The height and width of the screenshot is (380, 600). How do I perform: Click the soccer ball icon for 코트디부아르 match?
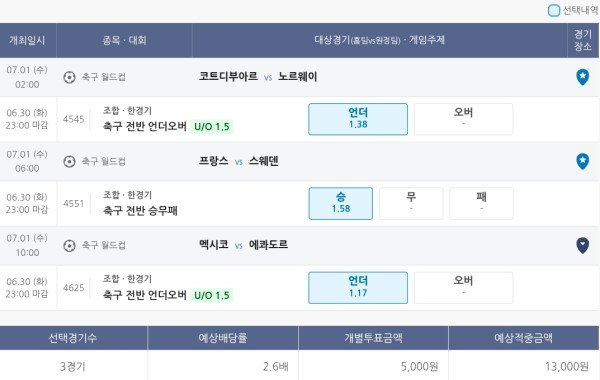pos(69,77)
